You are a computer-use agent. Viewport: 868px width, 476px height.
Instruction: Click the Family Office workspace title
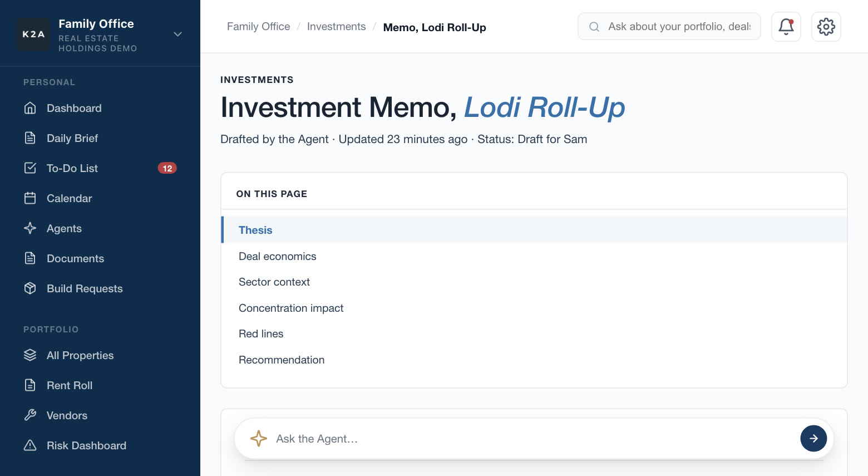tap(96, 24)
